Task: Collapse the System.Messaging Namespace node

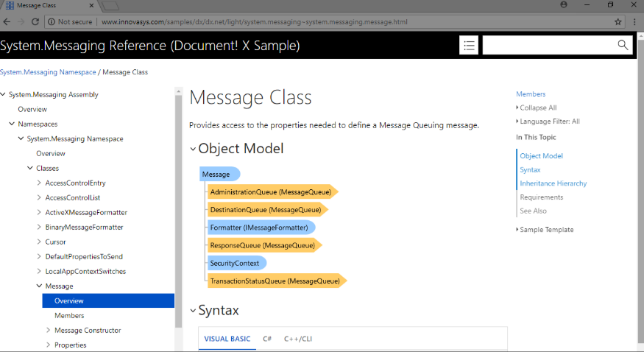Action: [21, 138]
